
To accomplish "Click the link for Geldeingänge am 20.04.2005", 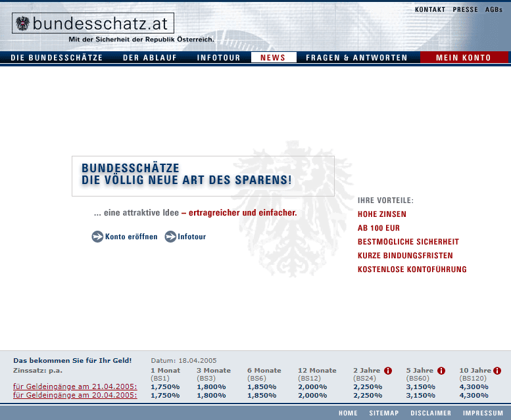I will [75, 395].
